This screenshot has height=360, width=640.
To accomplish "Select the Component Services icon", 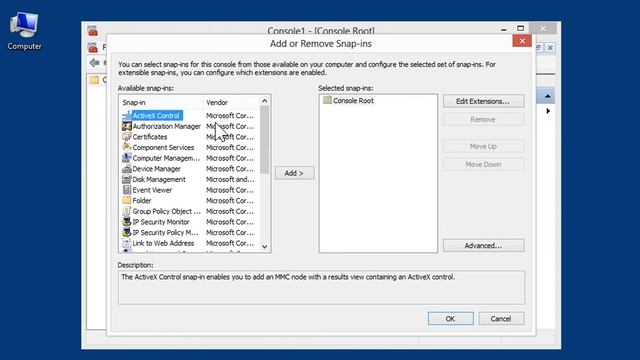I will 127,148.
